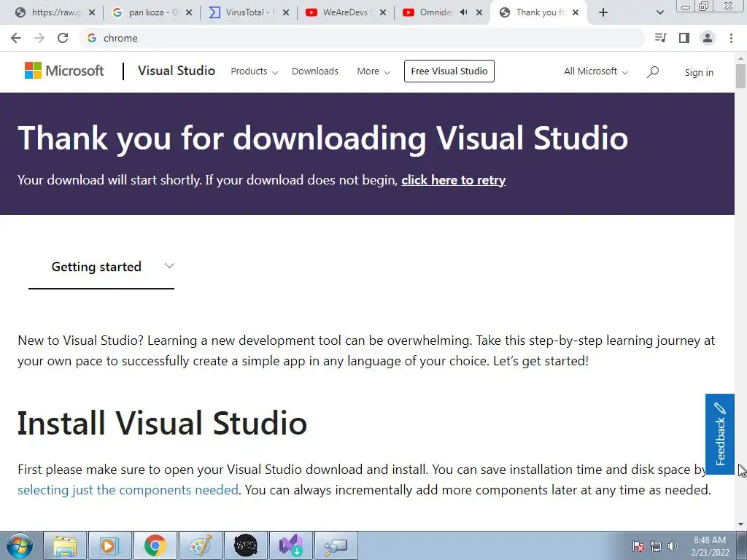The height and width of the screenshot is (560, 747).
Task: Switch to the WeAreDevs YouTube tab
Action: (339, 12)
